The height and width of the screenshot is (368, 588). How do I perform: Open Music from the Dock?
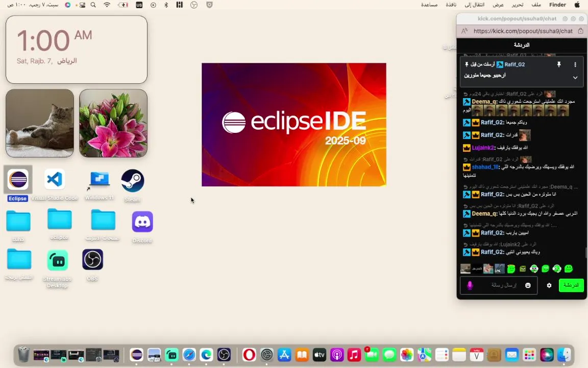click(354, 355)
